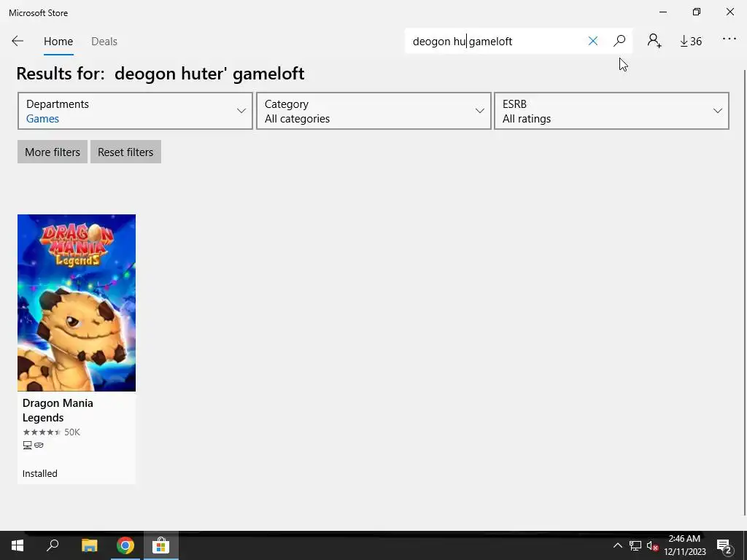The height and width of the screenshot is (560, 747).
Task: Open the See more ellipsis menu
Action: point(729,39)
